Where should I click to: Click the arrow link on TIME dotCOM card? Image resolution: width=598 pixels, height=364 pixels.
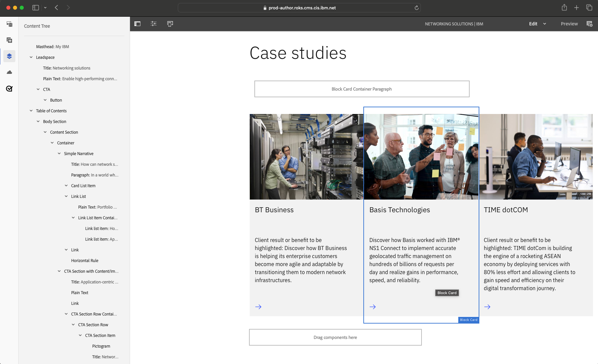tap(487, 307)
